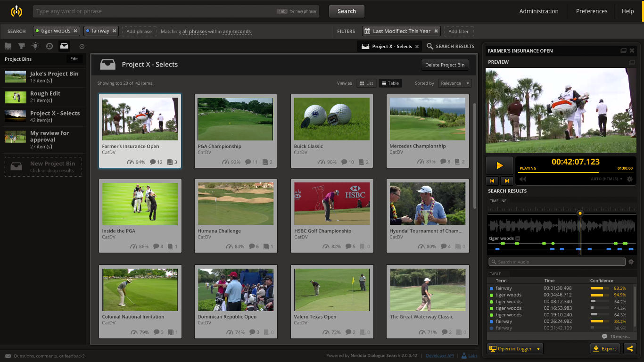Click the calendar icon in Last Modified filter

coord(367,31)
